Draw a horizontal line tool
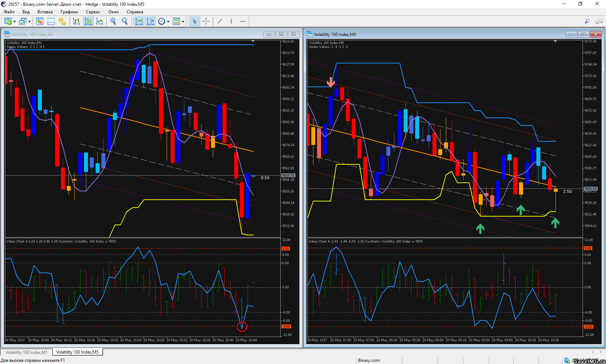This screenshot has width=606, height=364. pyautogui.click(x=243, y=22)
